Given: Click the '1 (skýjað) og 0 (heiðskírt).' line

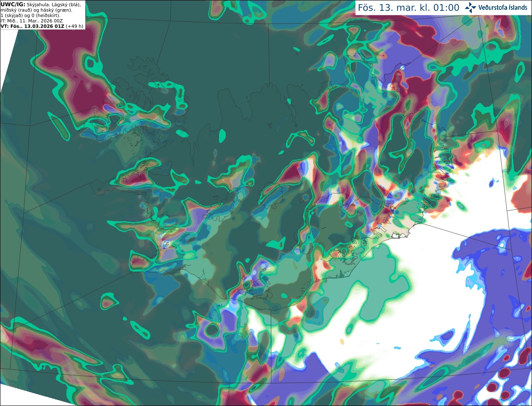Looking at the screenshot, I should (x=30, y=15).
